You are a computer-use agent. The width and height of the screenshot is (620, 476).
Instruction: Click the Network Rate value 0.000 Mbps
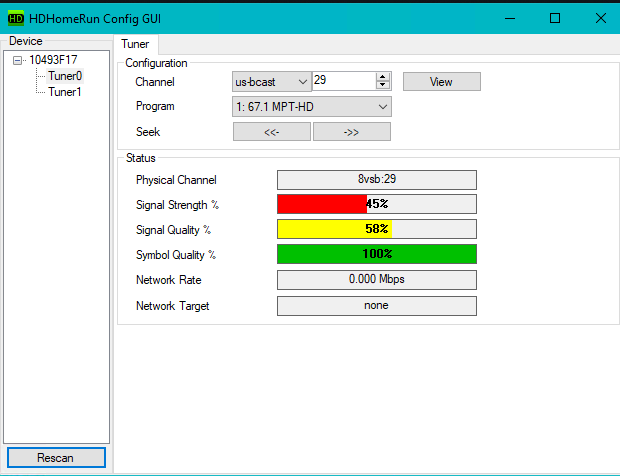point(377,280)
